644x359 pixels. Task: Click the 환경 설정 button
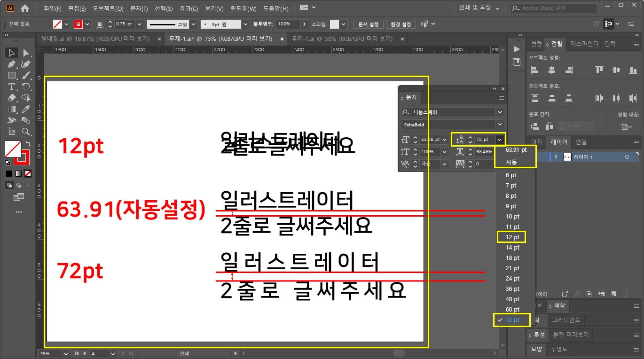pos(401,24)
